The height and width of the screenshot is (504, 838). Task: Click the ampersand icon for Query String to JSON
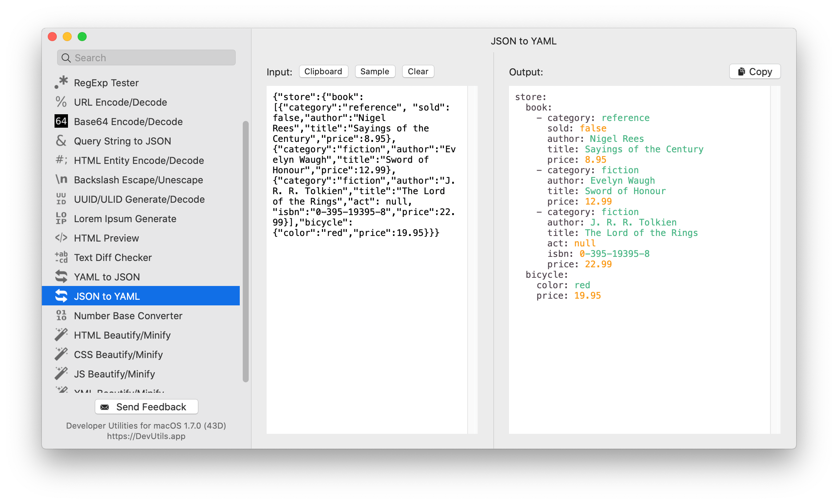(x=61, y=141)
